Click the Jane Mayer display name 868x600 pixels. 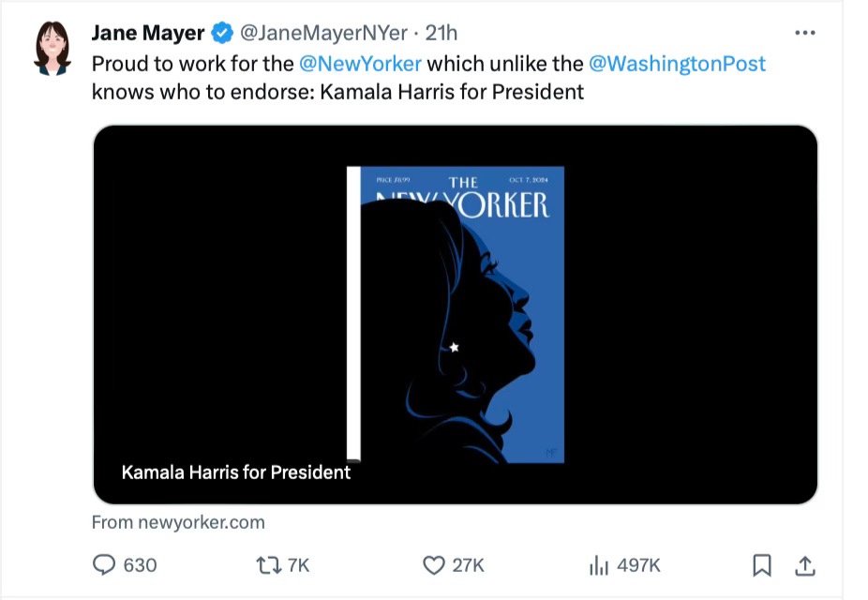point(147,34)
